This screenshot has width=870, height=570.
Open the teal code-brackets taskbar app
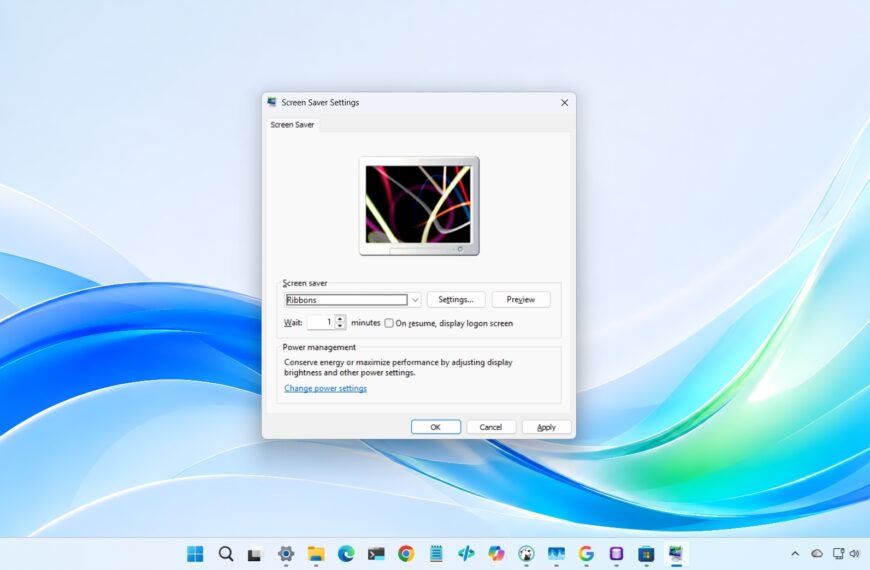(x=466, y=553)
